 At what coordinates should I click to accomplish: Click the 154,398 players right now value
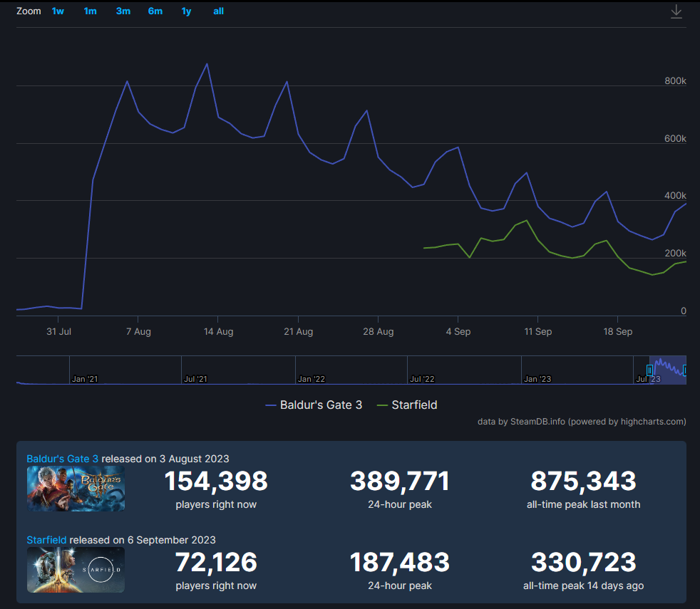pyautogui.click(x=216, y=481)
